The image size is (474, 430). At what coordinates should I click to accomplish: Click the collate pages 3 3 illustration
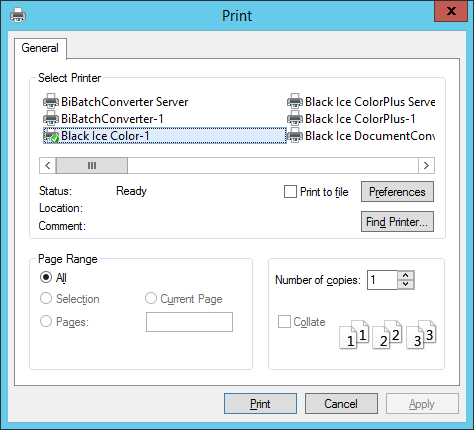coord(421,334)
